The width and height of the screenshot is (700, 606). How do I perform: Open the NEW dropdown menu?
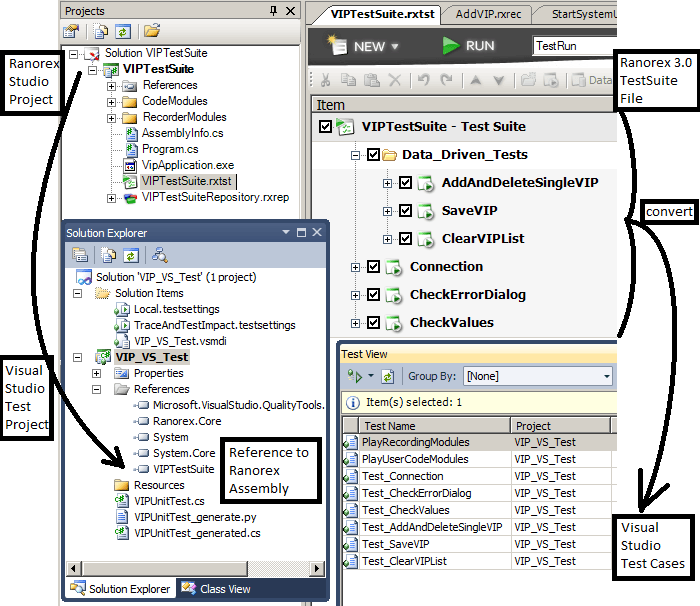point(395,46)
